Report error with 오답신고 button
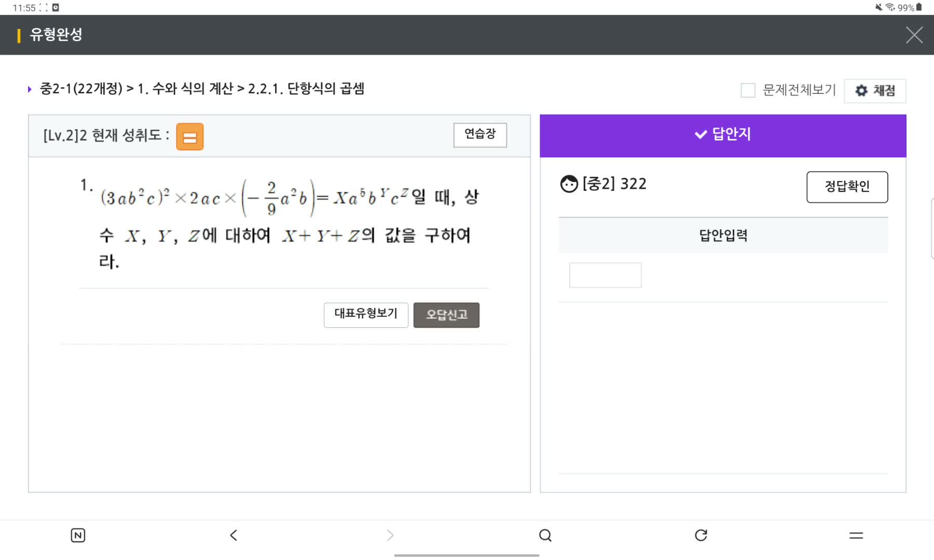 click(x=446, y=315)
